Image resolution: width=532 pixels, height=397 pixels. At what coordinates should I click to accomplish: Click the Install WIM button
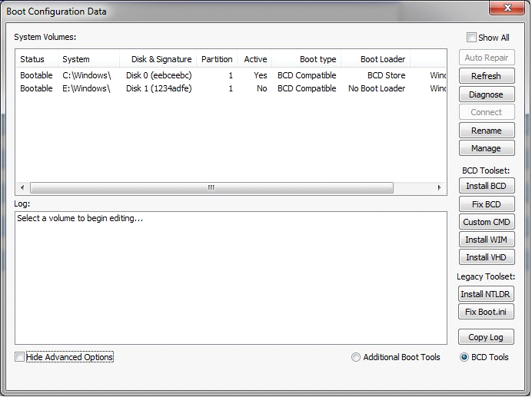[487, 240]
